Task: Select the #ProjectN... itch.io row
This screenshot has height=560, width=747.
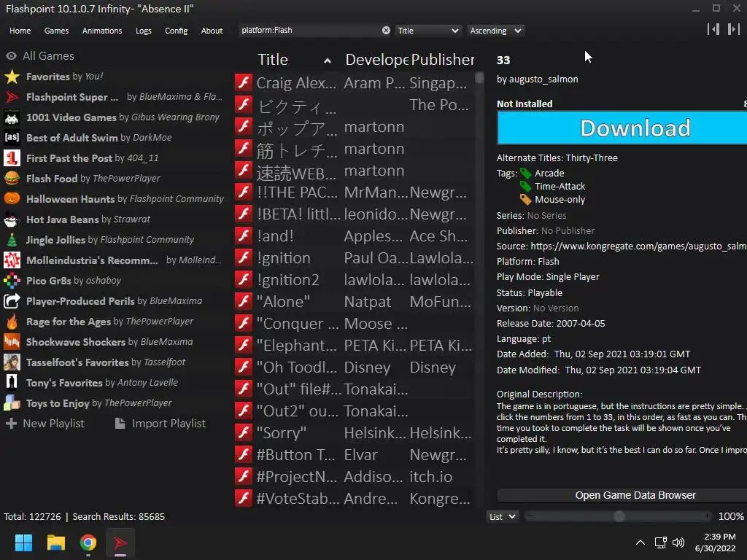Action: pos(355,477)
